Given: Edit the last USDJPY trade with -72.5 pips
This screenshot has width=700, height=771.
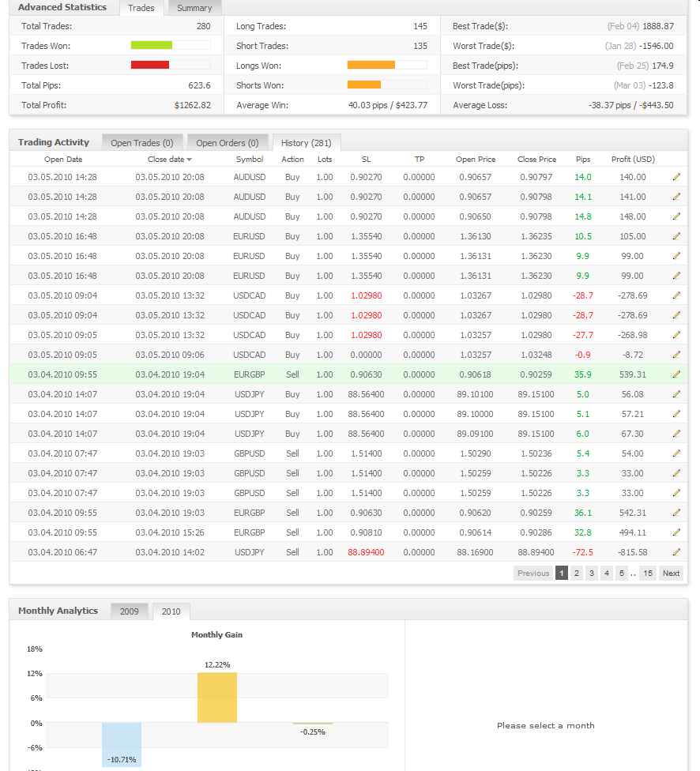Looking at the screenshot, I should coord(676,552).
